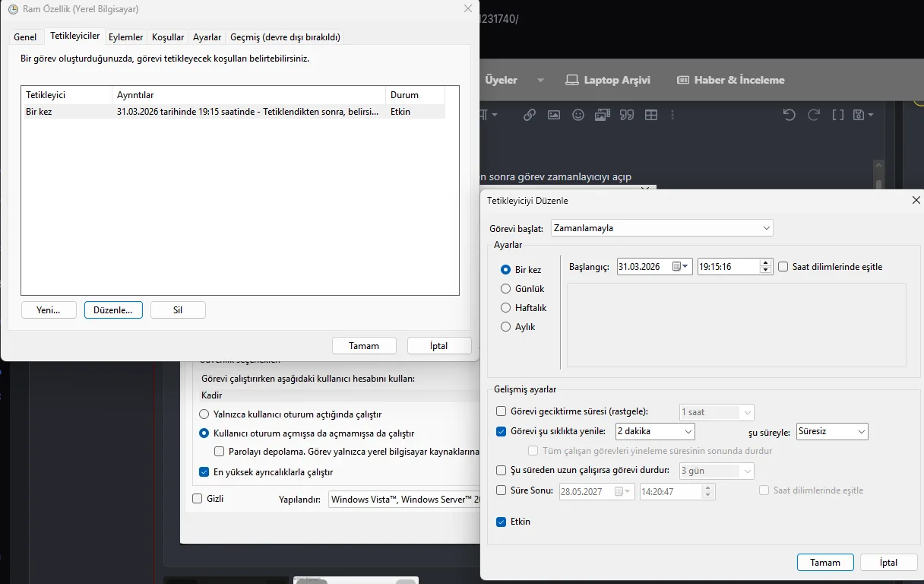Click Tamam in Ram Özellik window
The height and width of the screenshot is (584, 924).
point(364,345)
